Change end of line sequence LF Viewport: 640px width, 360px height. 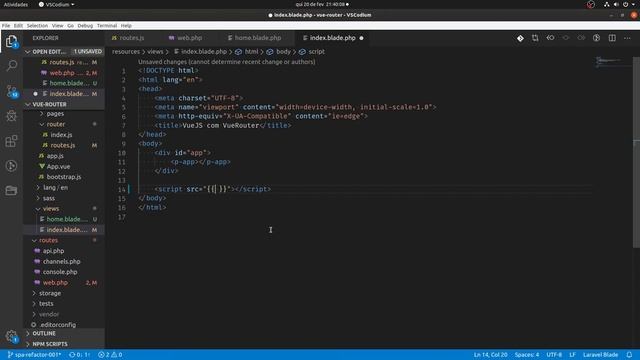pos(572,355)
